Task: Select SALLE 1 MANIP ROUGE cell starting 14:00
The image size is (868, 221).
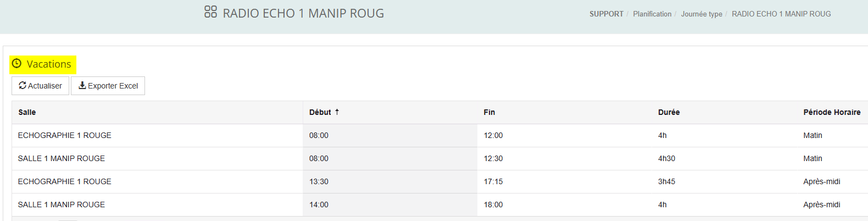Action: (62, 205)
